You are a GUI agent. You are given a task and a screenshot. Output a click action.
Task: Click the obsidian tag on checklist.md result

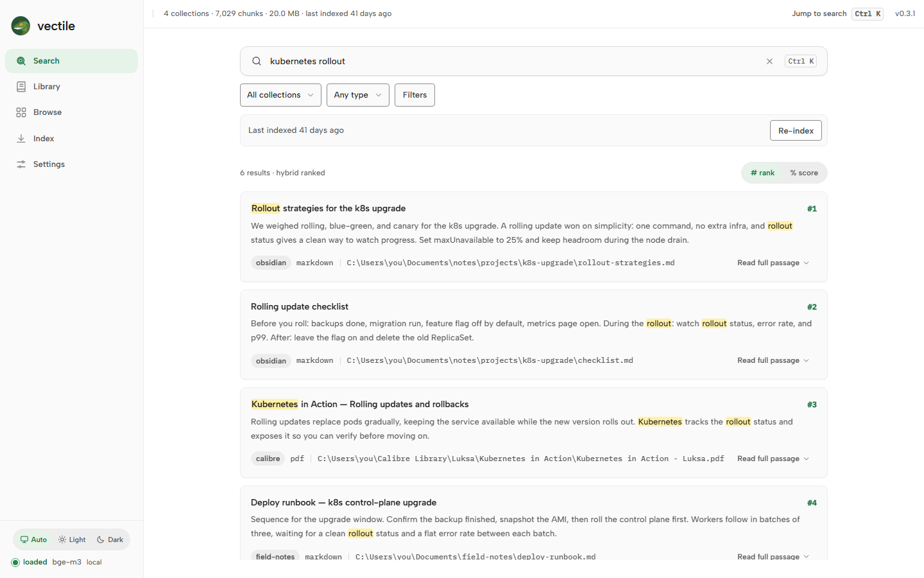pyautogui.click(x=271, y=361)
